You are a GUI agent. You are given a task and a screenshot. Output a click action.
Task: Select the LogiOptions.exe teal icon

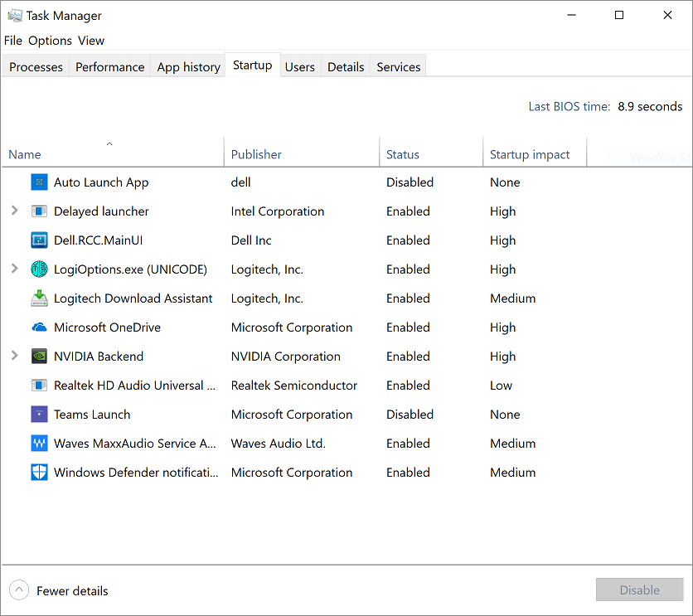[x=39, y=269]
